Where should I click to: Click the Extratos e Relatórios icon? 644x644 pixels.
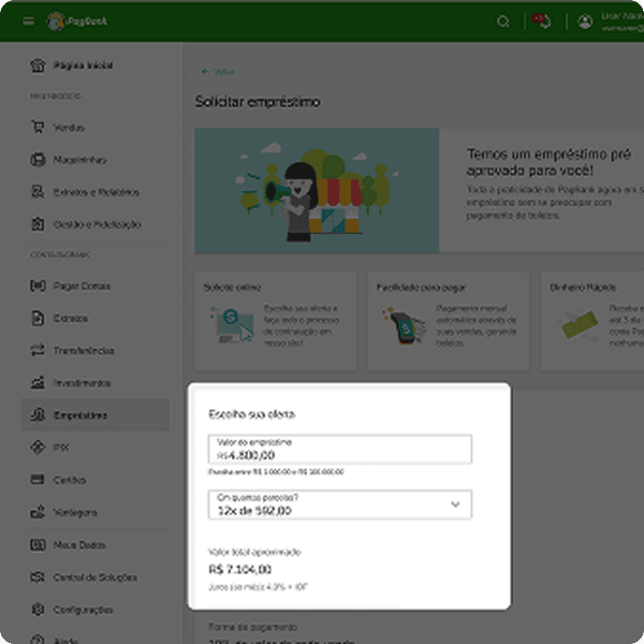click(37, 192)
